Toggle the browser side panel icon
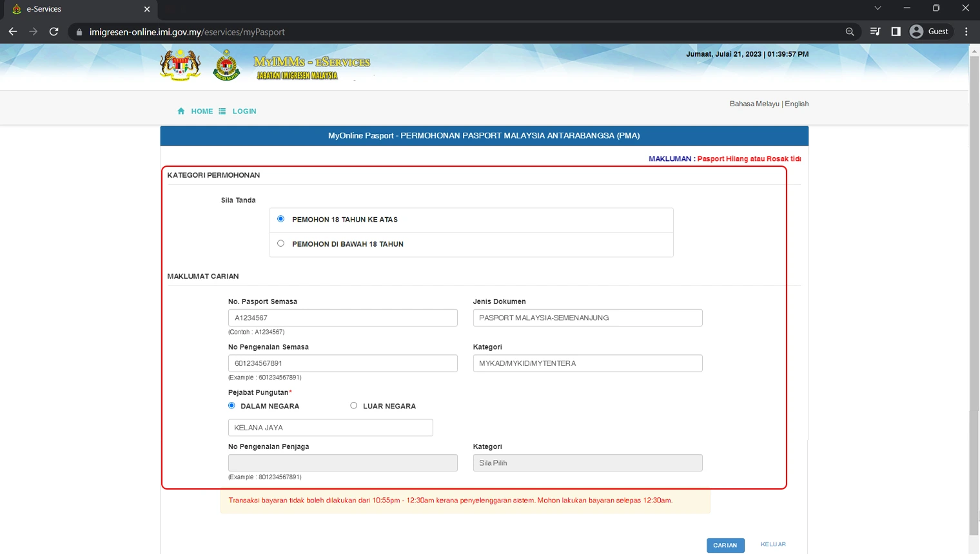This screenshot has width=980, height=554. coord(896,32)
